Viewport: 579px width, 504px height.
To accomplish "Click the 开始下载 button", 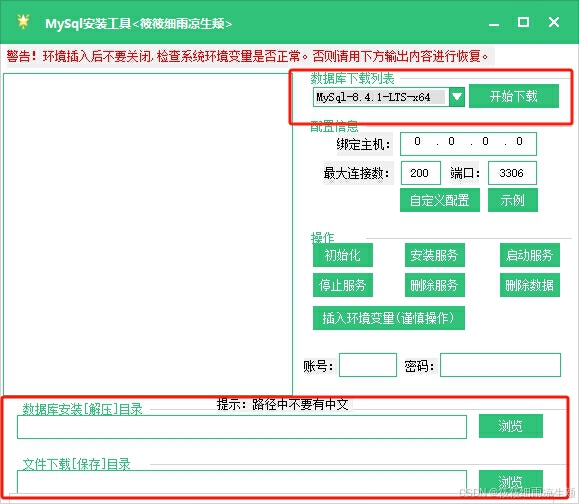I will tap(514, 96).
